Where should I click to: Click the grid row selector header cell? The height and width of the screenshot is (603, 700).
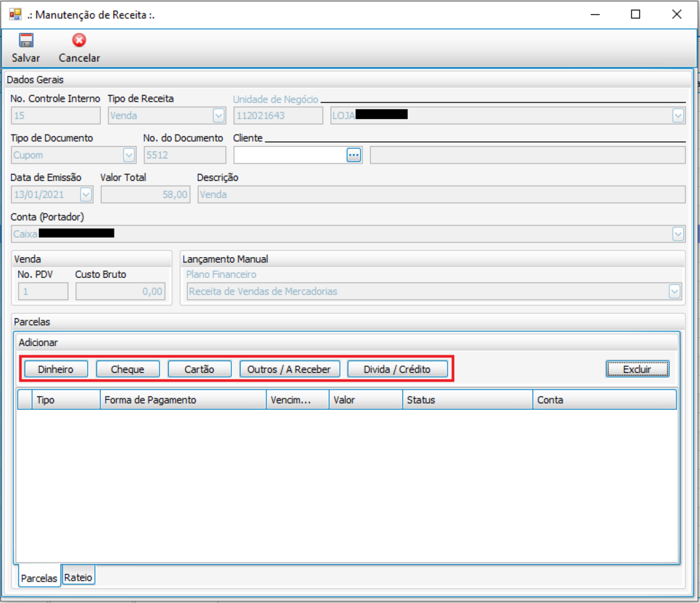[x=25, y=400]
